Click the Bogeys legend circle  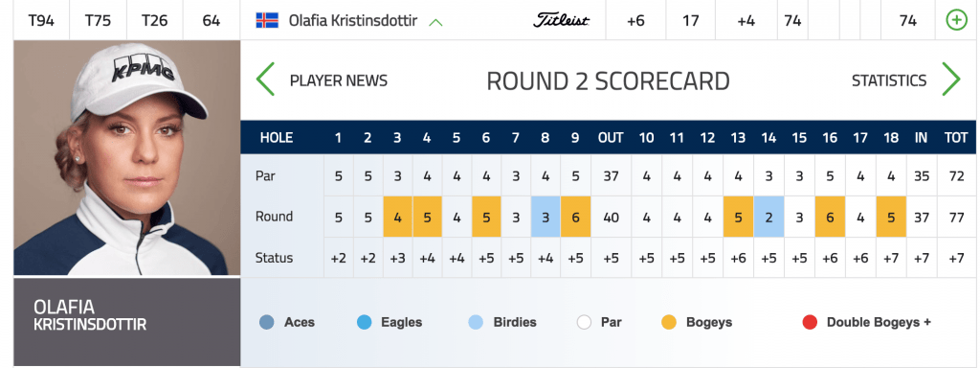click(669, 323)
